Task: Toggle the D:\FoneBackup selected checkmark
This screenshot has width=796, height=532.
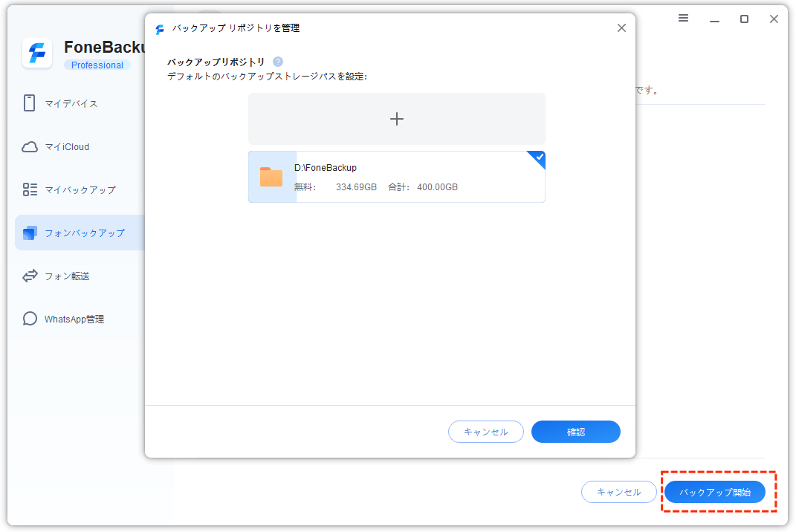Action: [x=538, y=158]
